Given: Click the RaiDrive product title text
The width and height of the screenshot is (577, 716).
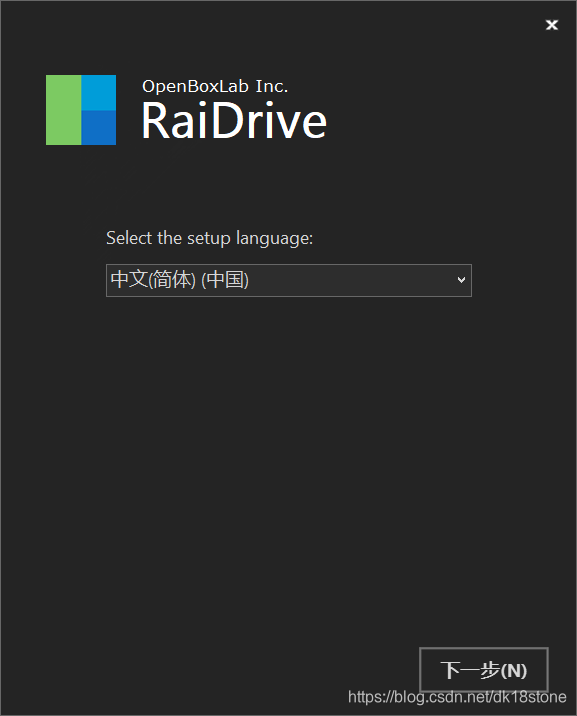Looking at the screenshot, I should point(234,121).
